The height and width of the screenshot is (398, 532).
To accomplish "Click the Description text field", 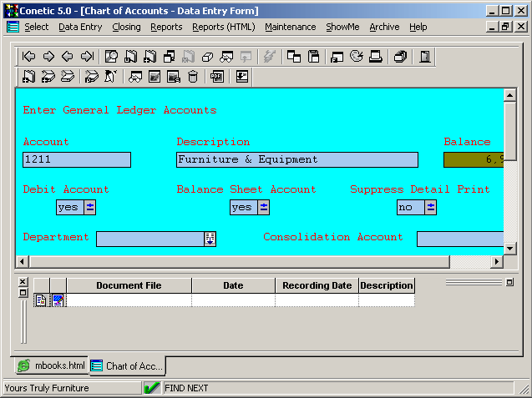I will coord(296,159).
